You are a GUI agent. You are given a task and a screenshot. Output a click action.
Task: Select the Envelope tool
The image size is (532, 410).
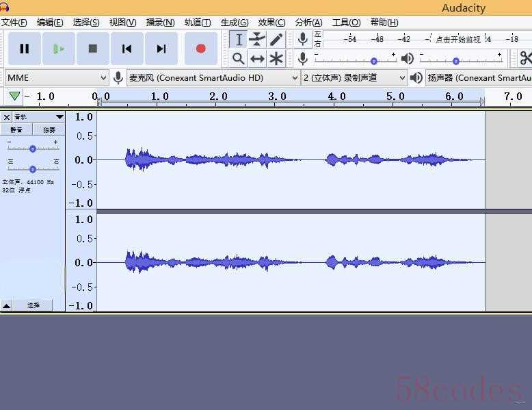point(257,39)
